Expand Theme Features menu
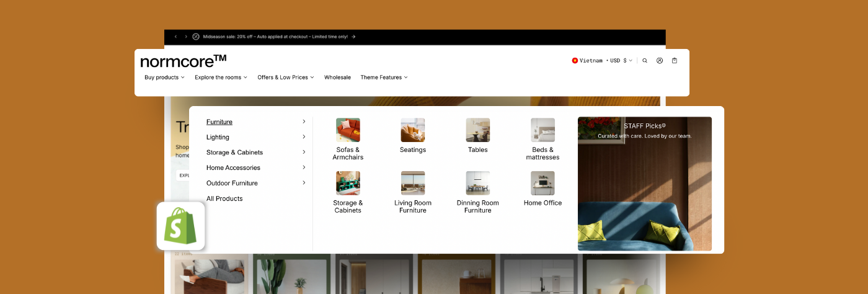Image resolution: width=868 pixels, height=294 pixels. click(384, 78)
